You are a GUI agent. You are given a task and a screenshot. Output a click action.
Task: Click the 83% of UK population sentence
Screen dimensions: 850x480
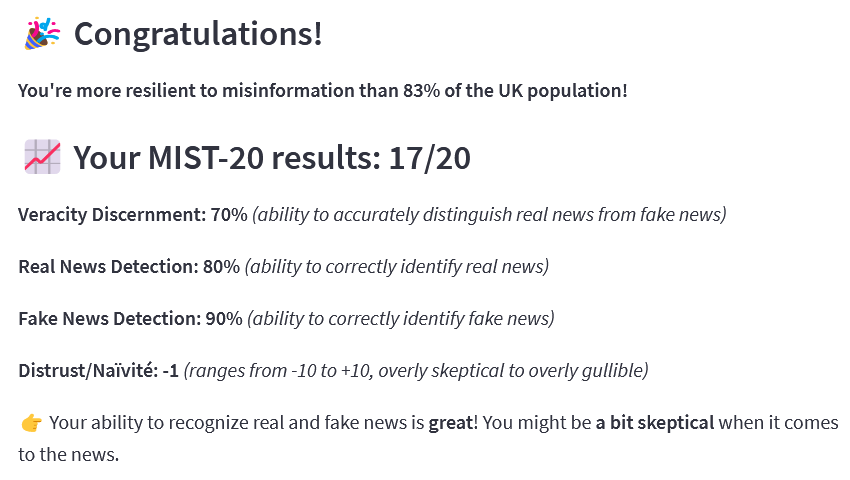[323, 91]
